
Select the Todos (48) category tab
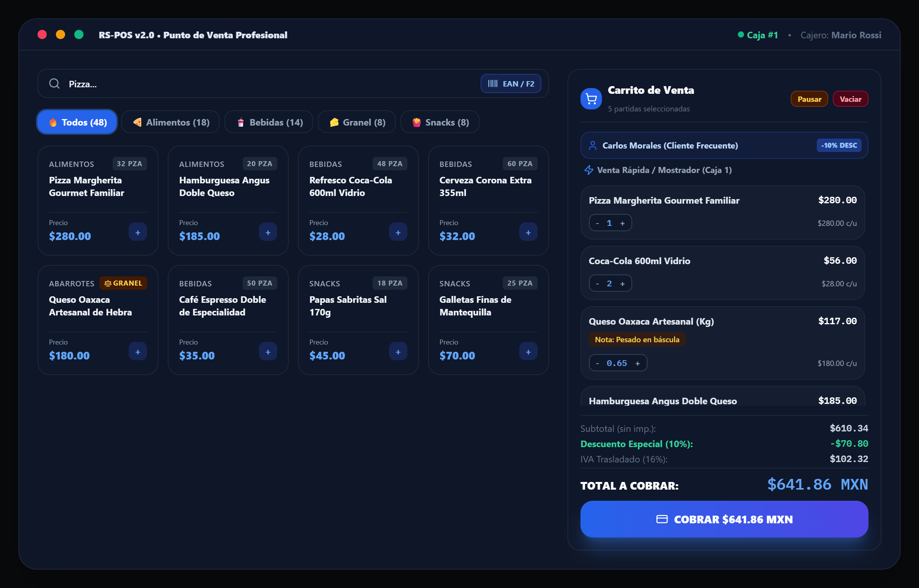click(x=77, y=122)
